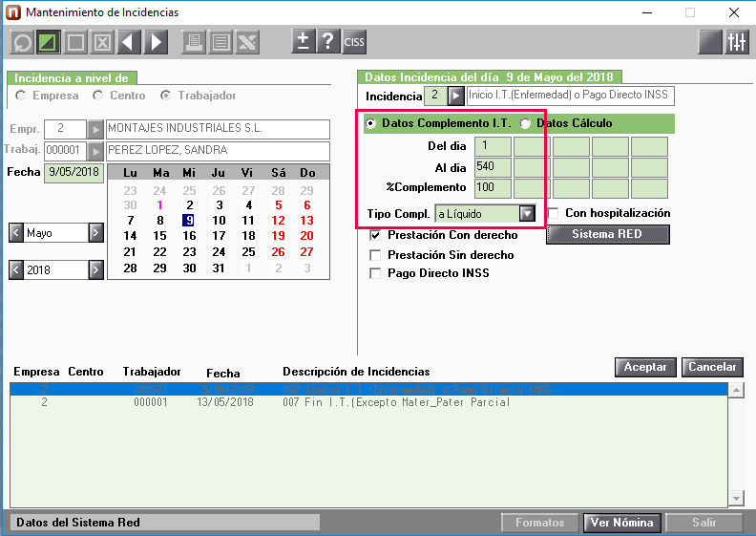
Task: Check Pago Directo INSS
Action: pyautogui.click(x=374, y=273)
